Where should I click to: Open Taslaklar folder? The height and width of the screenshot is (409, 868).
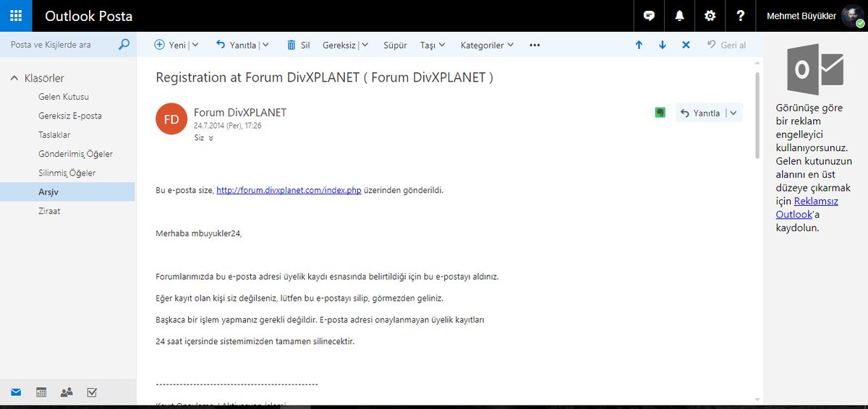[x=54, y=135]
